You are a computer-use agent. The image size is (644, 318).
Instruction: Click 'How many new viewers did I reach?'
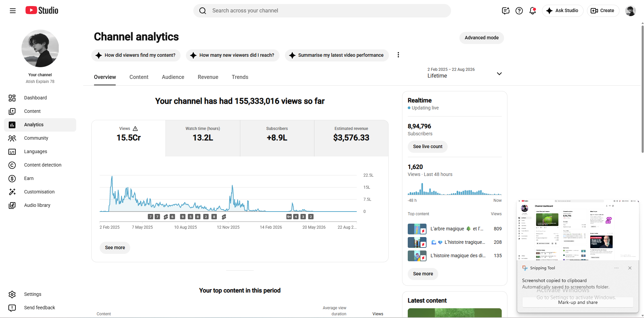233,55
